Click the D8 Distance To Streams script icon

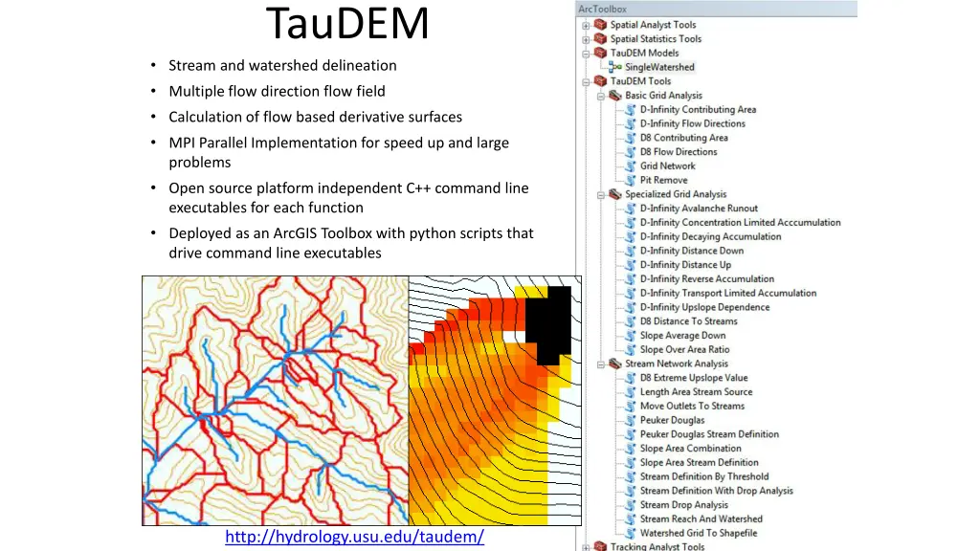[x=631, y=321]
